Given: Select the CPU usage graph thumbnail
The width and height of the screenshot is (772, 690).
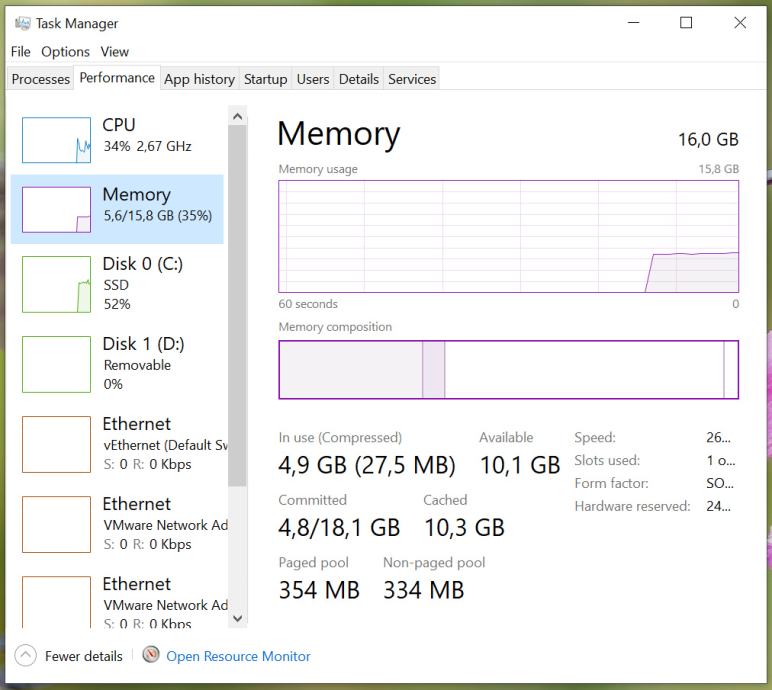Looking at the screenshot, I should (x=56, y=139).
